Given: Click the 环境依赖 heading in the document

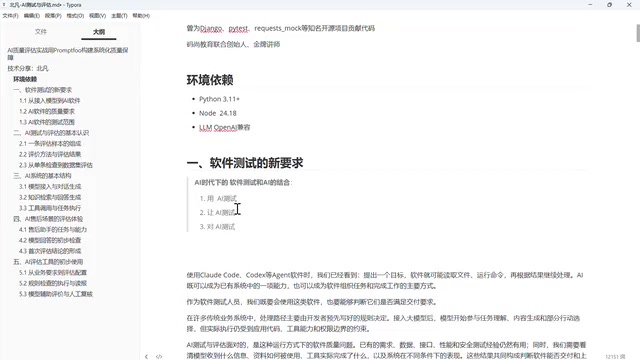Looking at the screenshot, I should point(210,80).
